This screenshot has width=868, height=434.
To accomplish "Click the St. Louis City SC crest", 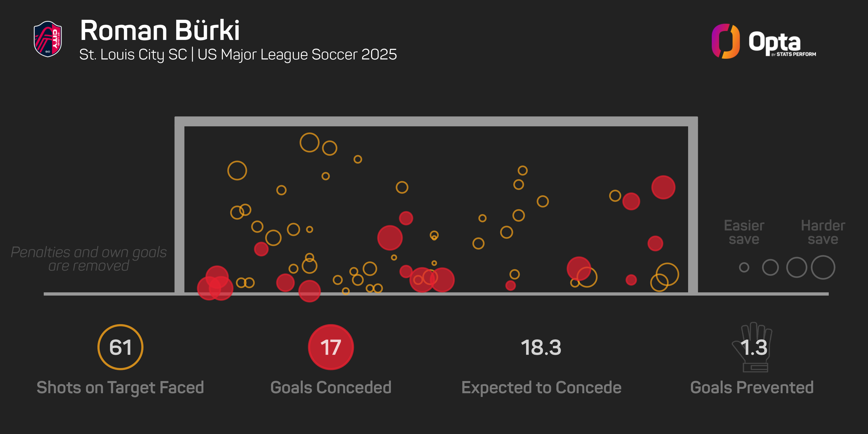I will [x=48, y=39].
